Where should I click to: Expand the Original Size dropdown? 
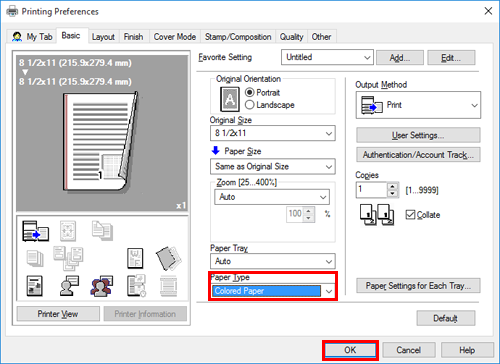coord(273,133)
